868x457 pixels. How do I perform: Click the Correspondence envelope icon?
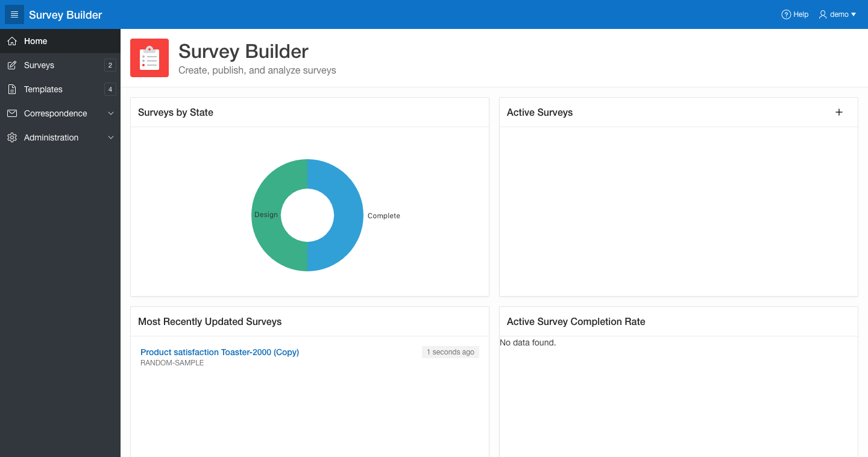tap(12, 113)
